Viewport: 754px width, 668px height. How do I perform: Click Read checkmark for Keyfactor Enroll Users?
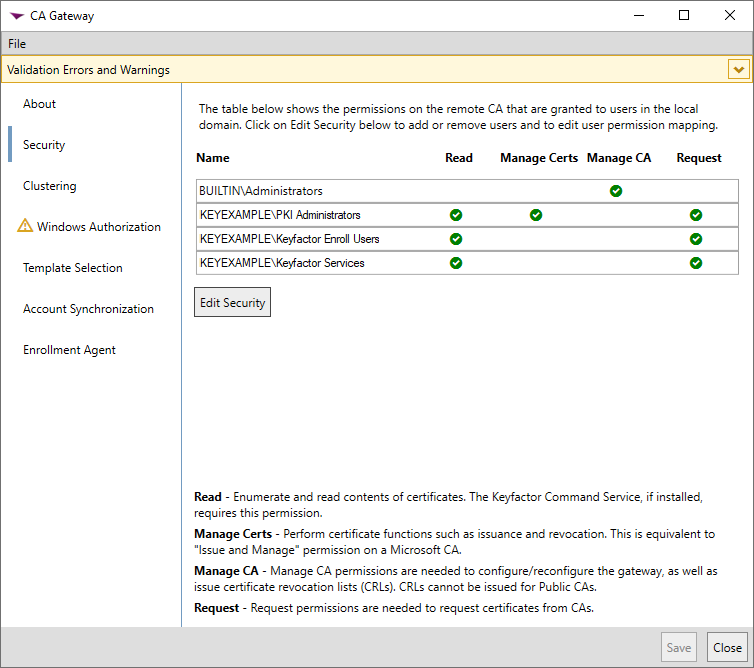point(456,239)
